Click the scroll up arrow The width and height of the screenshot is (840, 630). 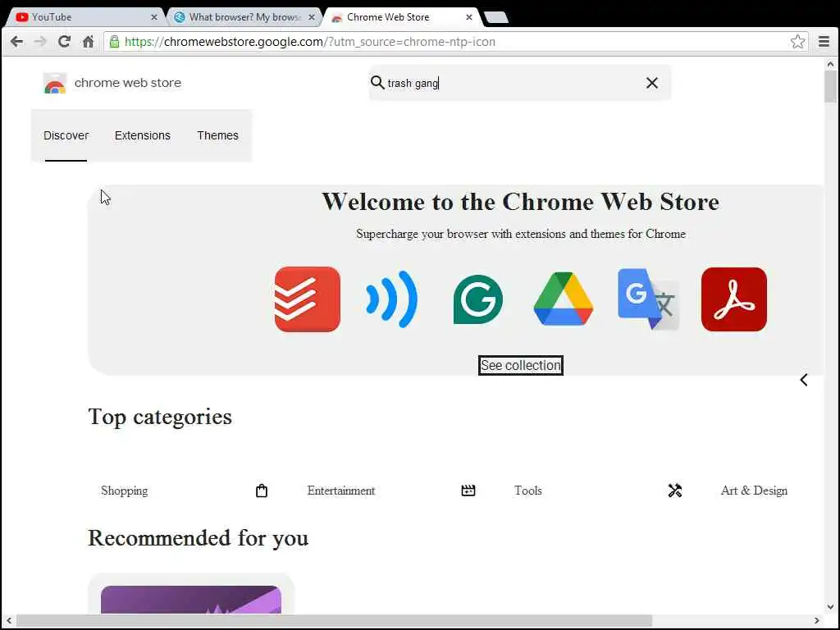[x=830, y=64]
